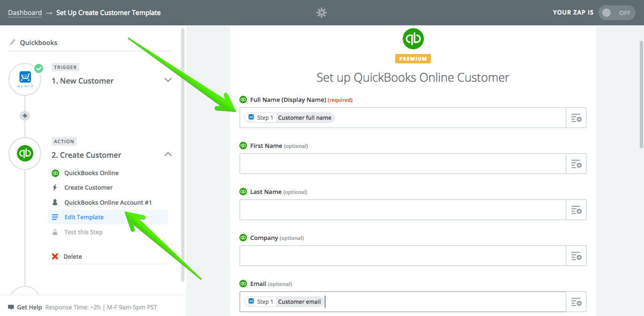Click Delete to remove the action
This screenshot has width=644, height=316.
tap(72, 256)
